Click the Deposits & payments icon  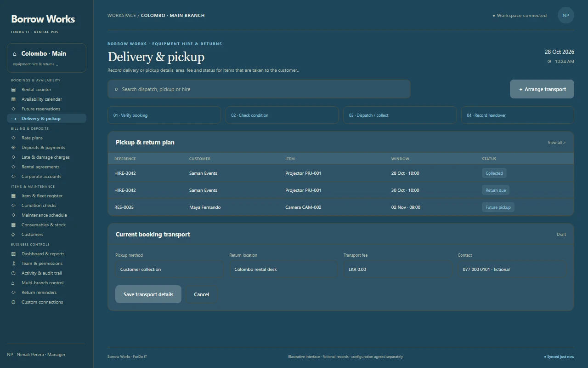pyautogui.click(x=13, y=148)
